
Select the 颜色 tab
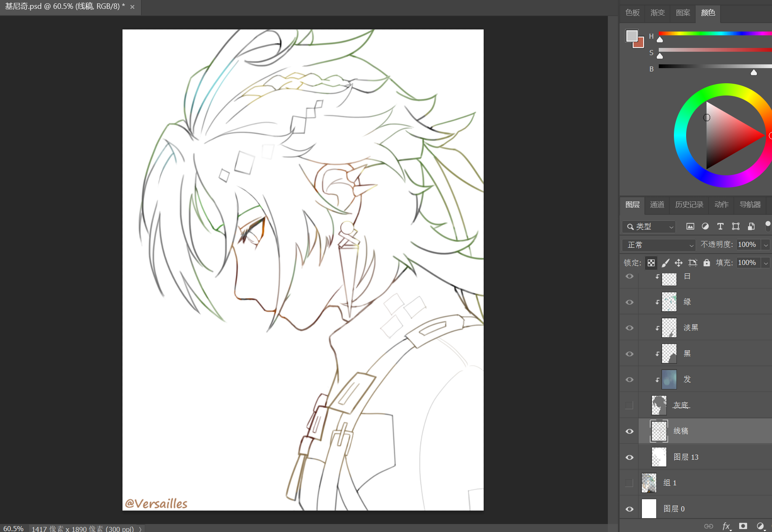coord(708,13)
